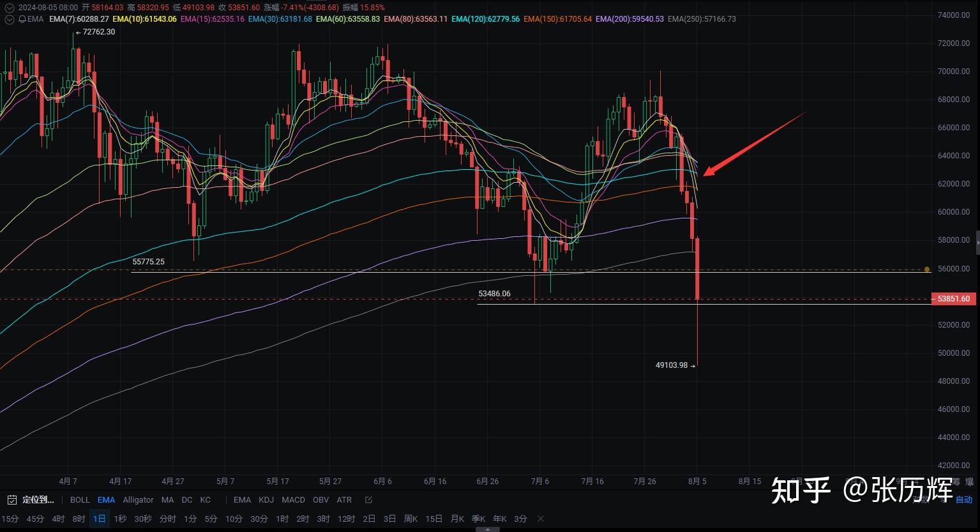
Task: Switch to the 2日 timeframe
Action: pos(369,519)
